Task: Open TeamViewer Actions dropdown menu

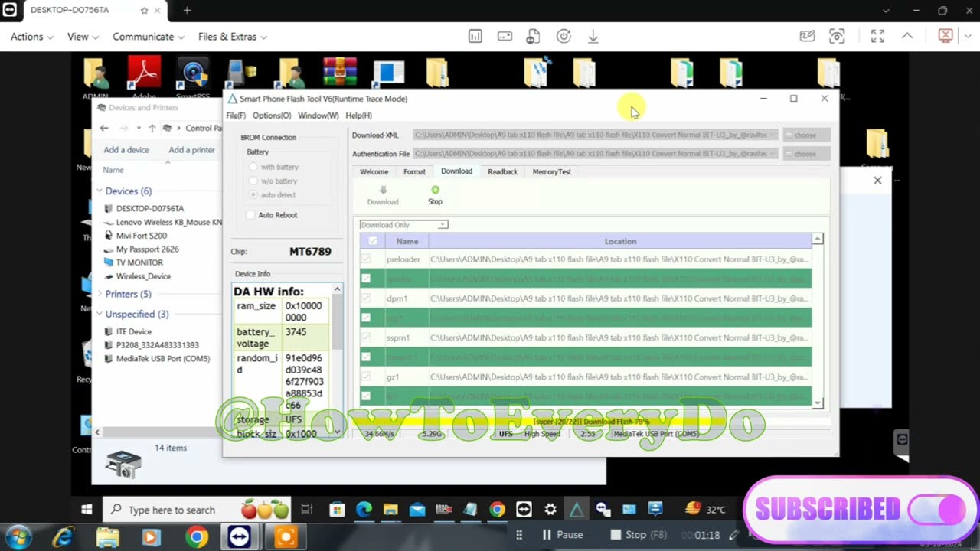Action: click(32, 37)
